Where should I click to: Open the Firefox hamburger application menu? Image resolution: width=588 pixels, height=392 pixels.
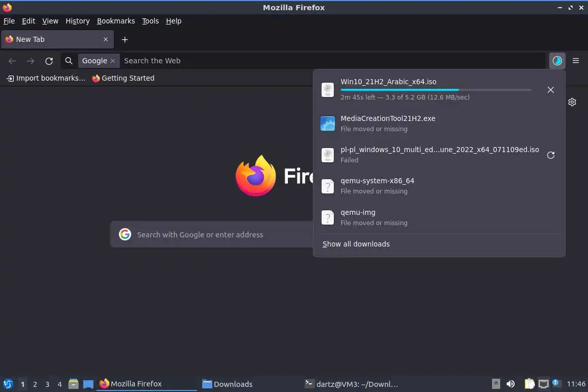(x=576, y=61)
